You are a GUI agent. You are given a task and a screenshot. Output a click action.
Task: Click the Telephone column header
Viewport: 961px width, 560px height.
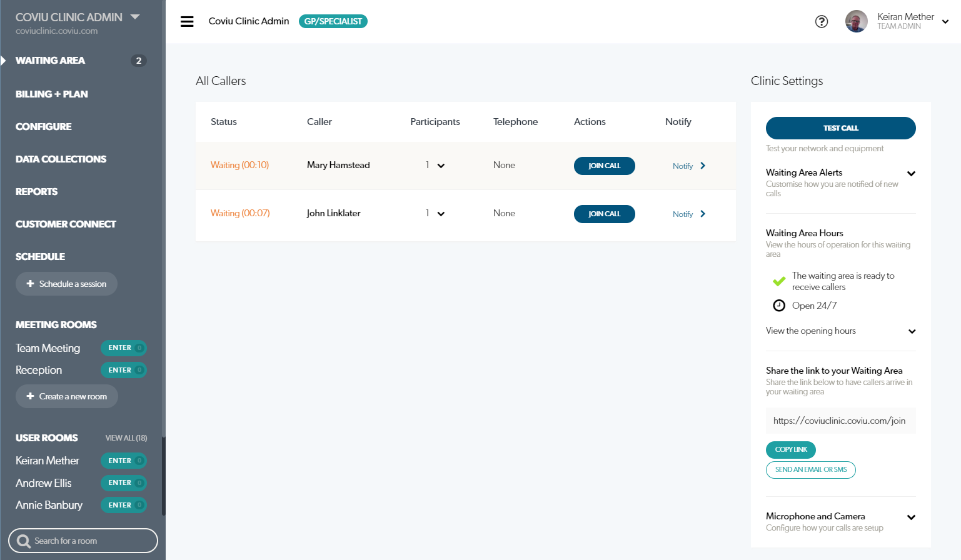click(516, 122)
